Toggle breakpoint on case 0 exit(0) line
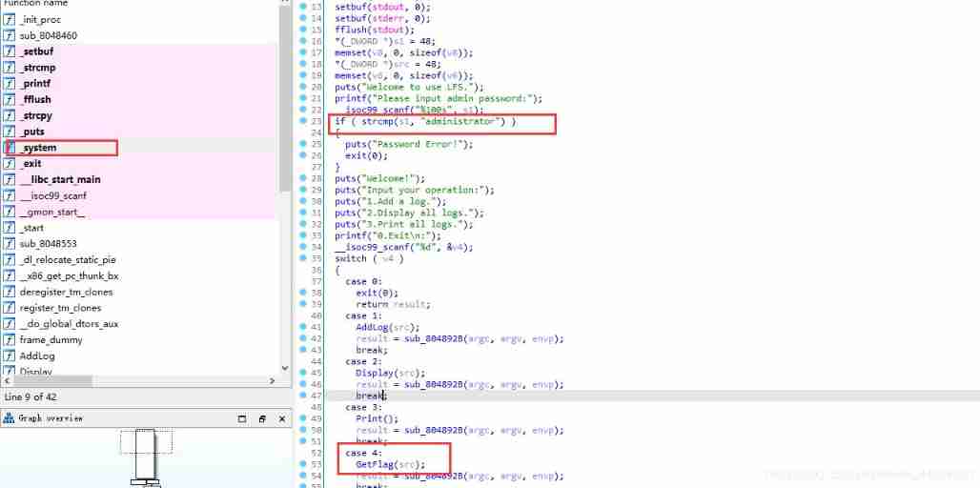Screen dimensions: 980x488 point(302,293)
